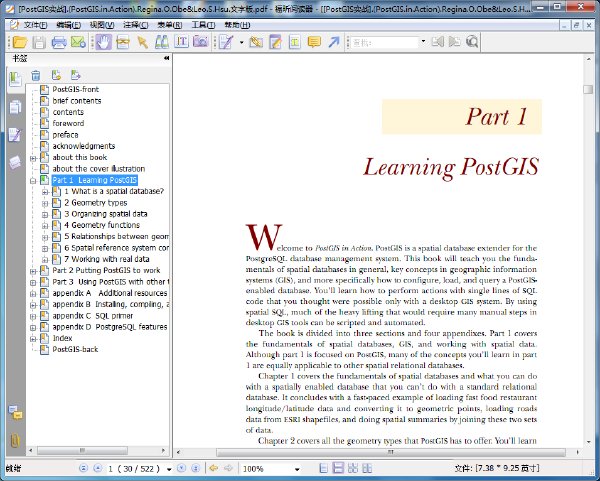Open the 文件(F) menu

pyautogui.click(x=35, y=25)
